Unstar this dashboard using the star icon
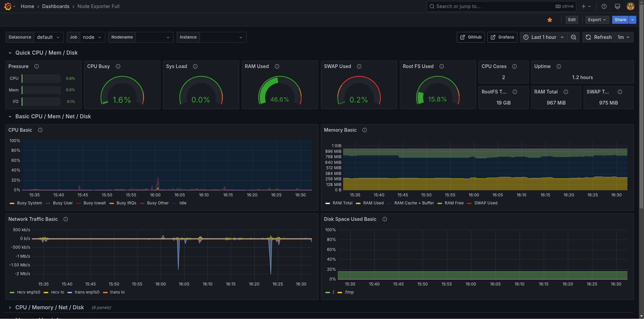 pos(550,20)
